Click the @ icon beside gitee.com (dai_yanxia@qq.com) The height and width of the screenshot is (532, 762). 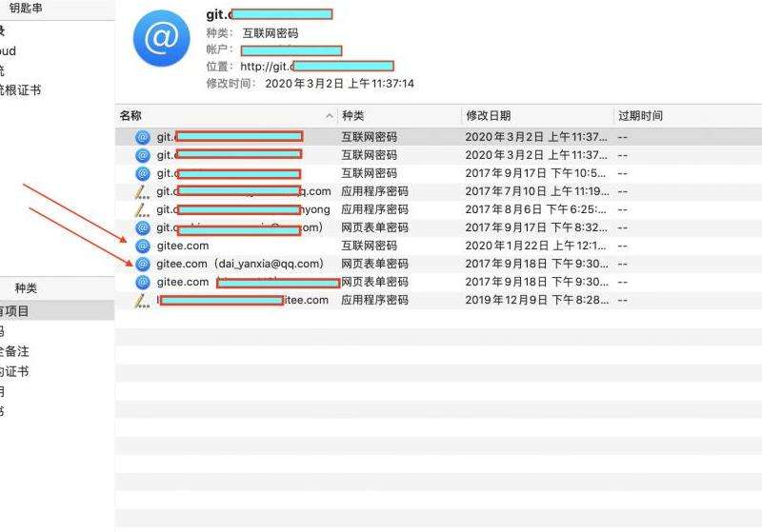[142, 264]
